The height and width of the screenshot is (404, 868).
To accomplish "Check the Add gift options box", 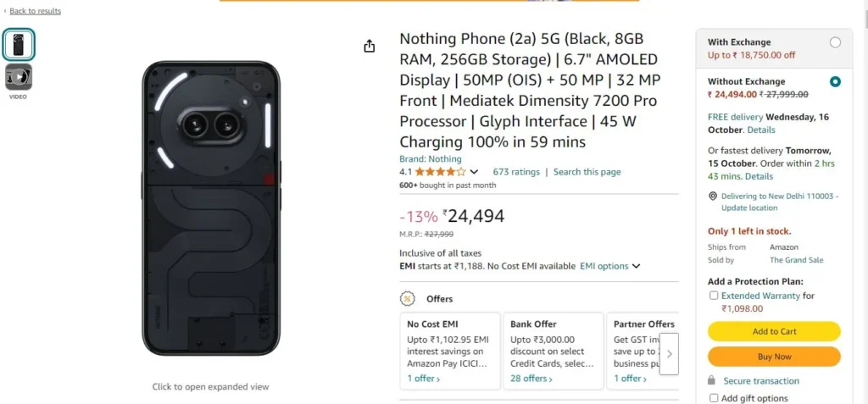I will (714, 398).
